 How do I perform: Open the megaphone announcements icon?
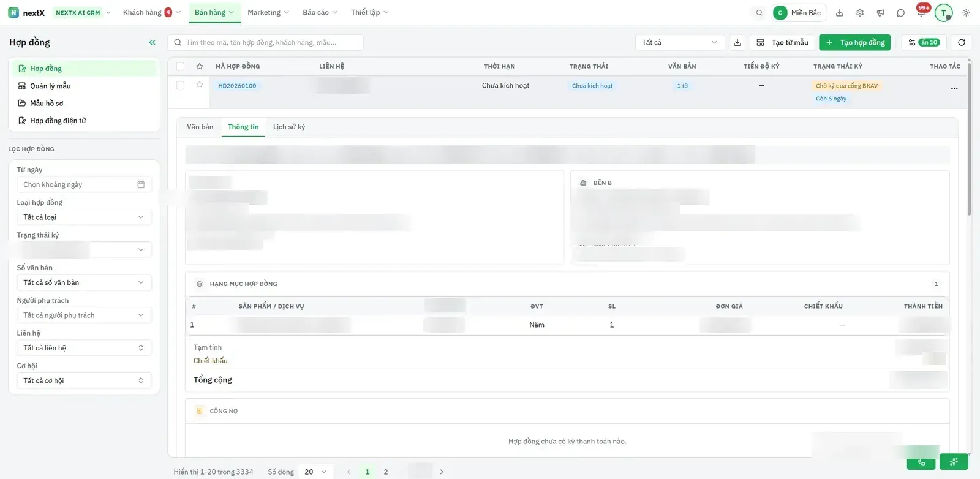pos(880,13)
